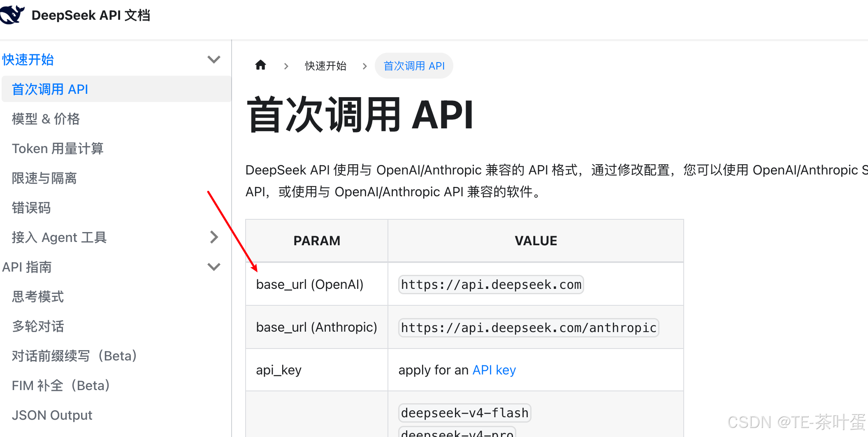Open 错误码 page
Screen dimensions: 868x437
click(x=31, y=208)
